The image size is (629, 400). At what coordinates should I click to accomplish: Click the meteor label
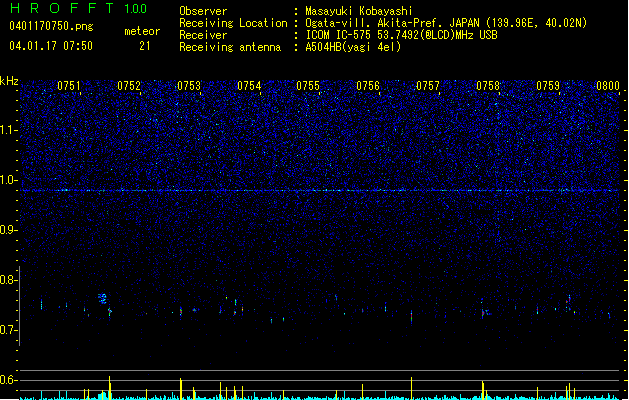(142, 31)
